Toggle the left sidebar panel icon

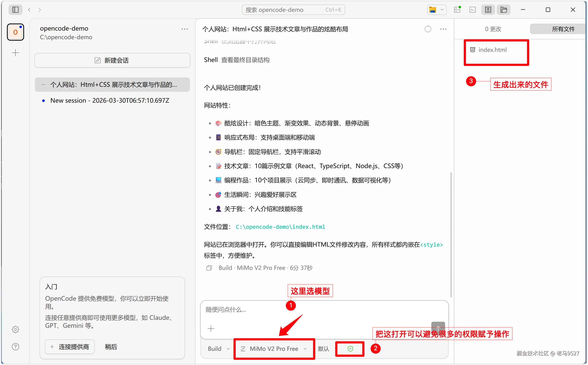coord(15,10)
